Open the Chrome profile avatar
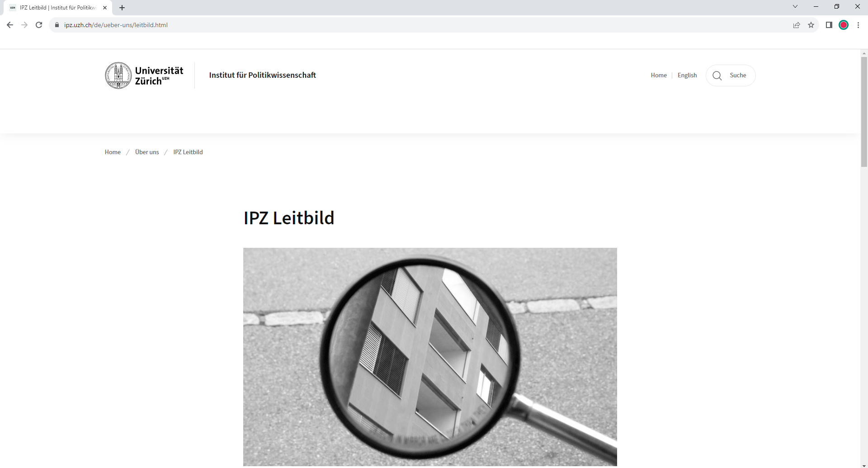This screenshot has width=868, height=468. pos(844,25)
